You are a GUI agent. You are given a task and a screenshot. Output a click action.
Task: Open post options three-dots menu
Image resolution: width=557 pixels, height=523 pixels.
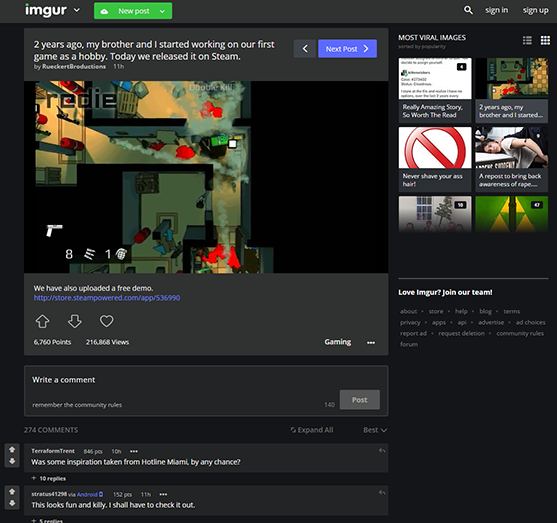371,343
